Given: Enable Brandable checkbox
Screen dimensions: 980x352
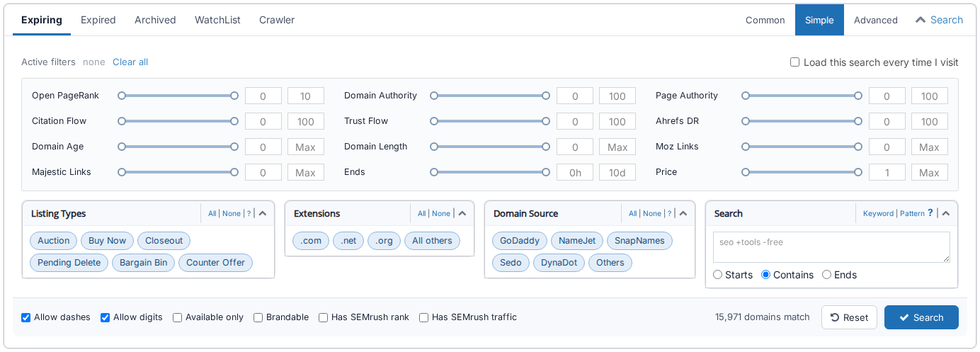Looking at the screenshot, I should click(x=258, y=317).
